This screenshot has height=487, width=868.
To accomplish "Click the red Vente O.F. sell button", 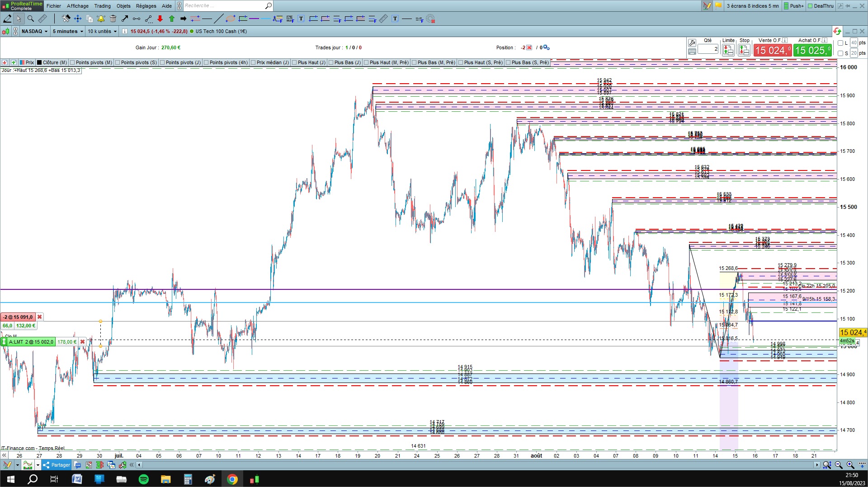I will [x=773, y=50].
